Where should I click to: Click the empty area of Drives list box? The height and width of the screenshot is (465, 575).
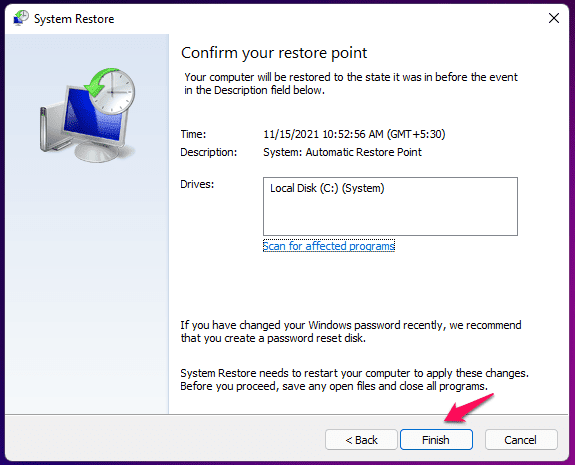390,216
